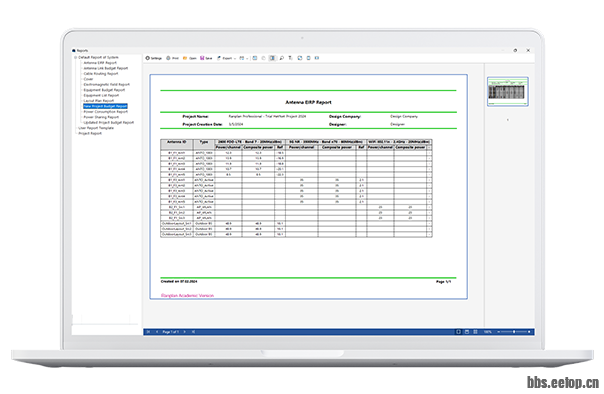Click the second-to-last toolbar icon
Image resolution: width=604 pixels, height=394 pixels.
point(308,58)
